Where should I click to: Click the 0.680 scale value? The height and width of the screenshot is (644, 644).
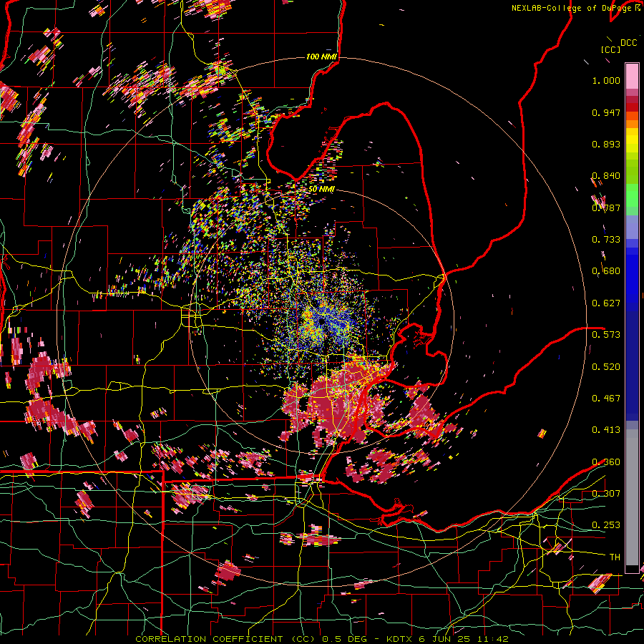(x=606, y=271)
